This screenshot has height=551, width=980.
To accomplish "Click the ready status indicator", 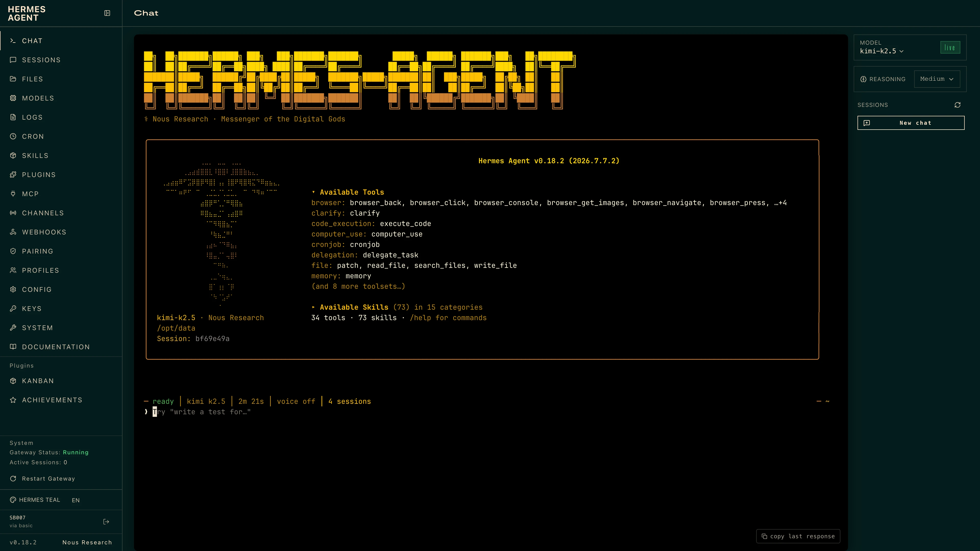I will coord(163,402).
